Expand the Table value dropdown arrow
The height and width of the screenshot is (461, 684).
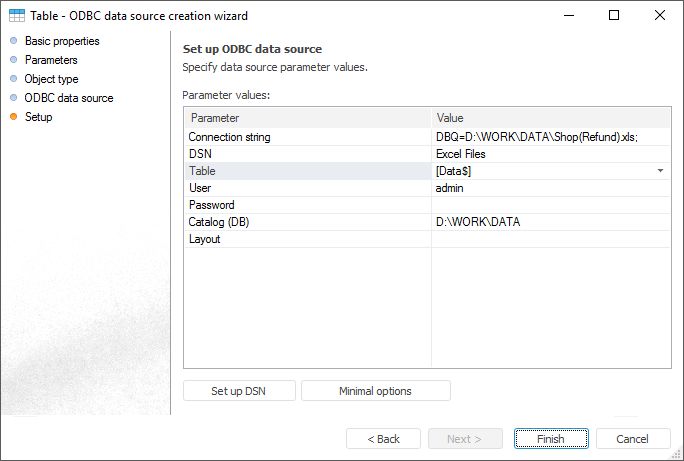[x=660, y=171]
